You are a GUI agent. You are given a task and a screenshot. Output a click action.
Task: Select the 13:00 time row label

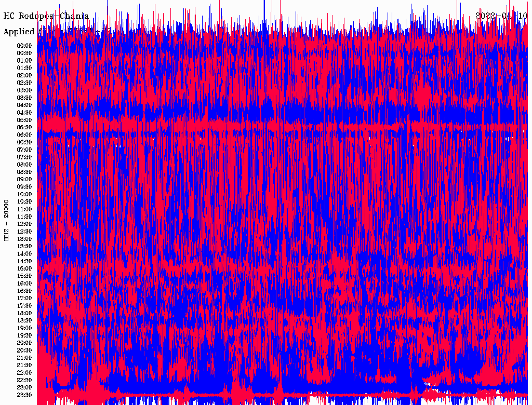(24, 239)
